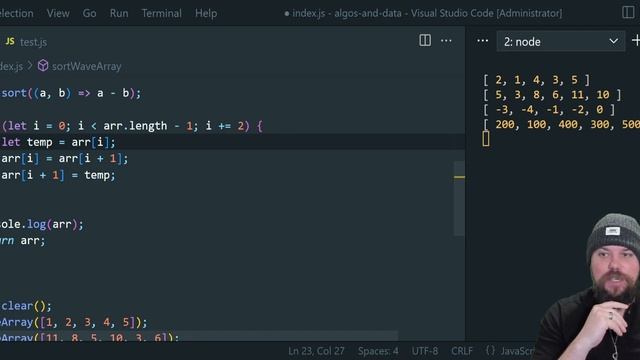
Task: Select sortWaveArray breadcrumb item
Action: coord(87,66)
